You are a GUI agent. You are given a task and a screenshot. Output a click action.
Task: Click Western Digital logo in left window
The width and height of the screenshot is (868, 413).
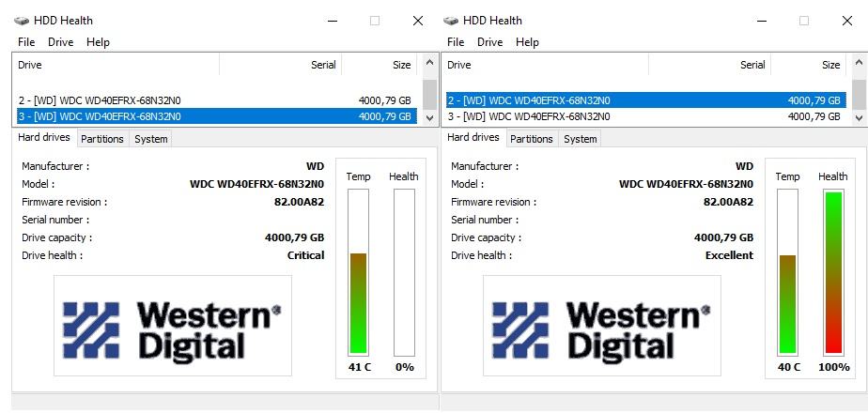click(173, 326)
